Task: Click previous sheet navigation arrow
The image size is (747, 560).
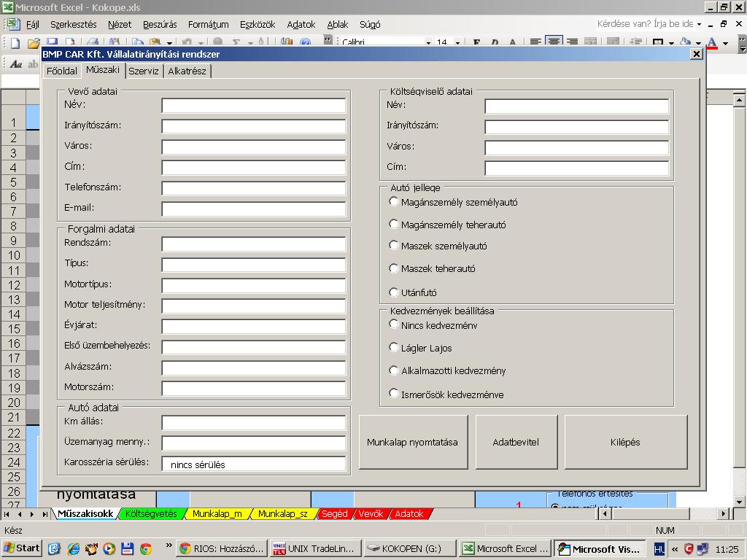Action: 20,514
